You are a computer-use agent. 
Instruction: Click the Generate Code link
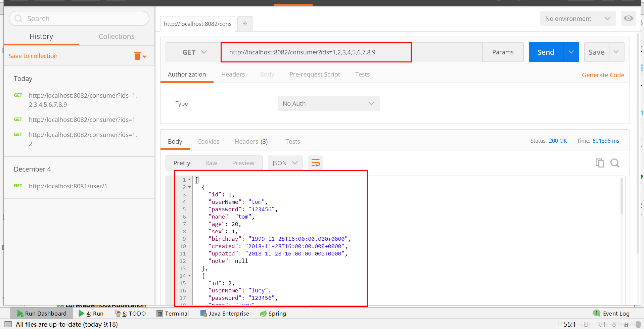tap(603, 75)
